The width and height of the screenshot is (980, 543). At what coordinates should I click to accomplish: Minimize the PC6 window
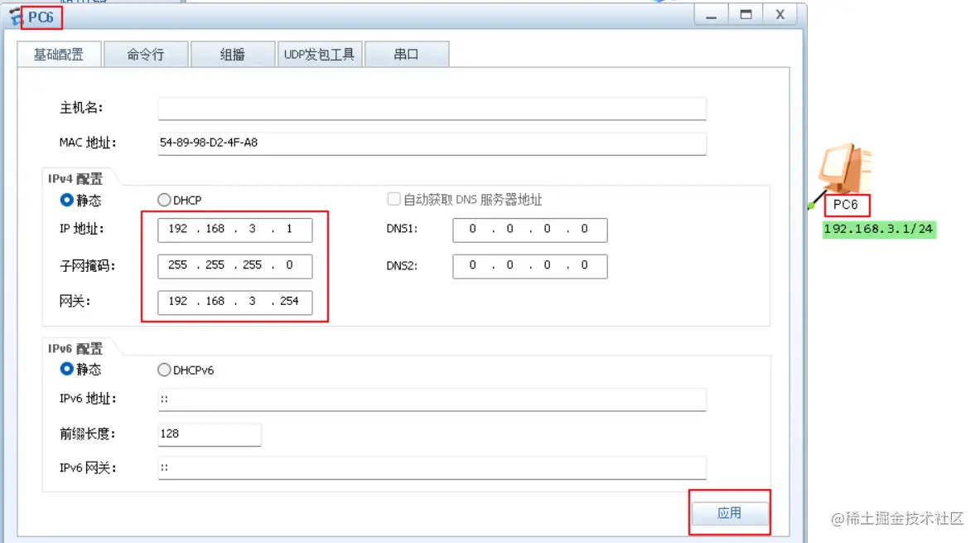pyautogui.click(x=712, y=15)
